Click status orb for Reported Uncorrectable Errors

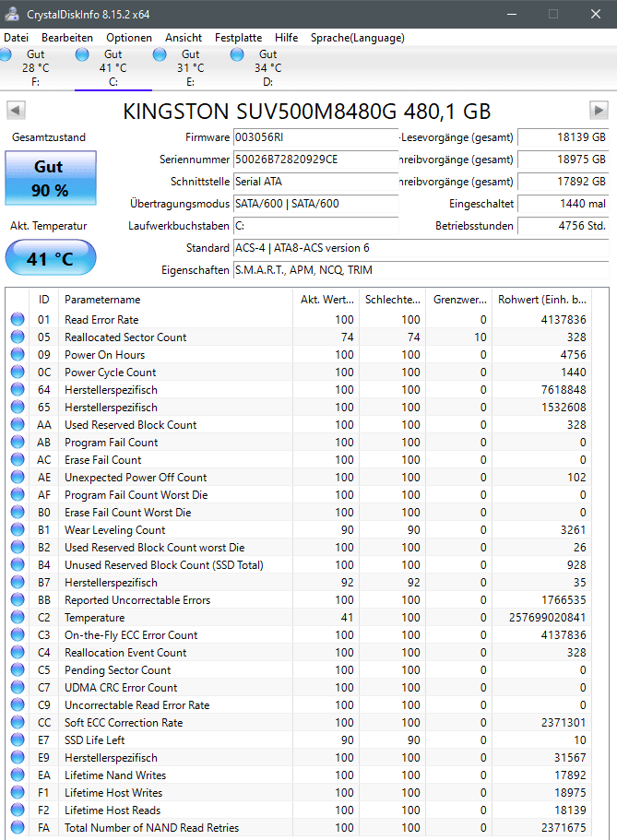(18, 599)
